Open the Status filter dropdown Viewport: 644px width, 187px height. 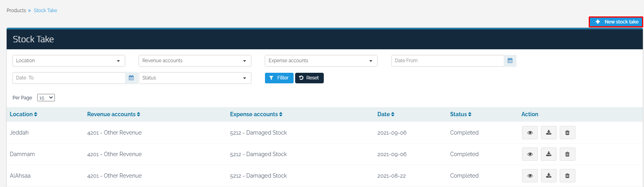coord(195,78)
